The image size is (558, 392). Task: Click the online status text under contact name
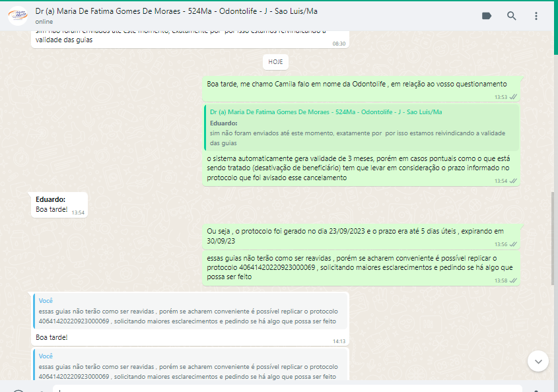(x=44, y=22)
